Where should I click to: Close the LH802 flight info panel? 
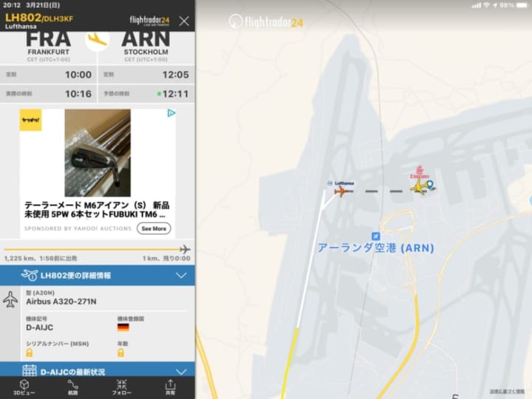(184, 21)
